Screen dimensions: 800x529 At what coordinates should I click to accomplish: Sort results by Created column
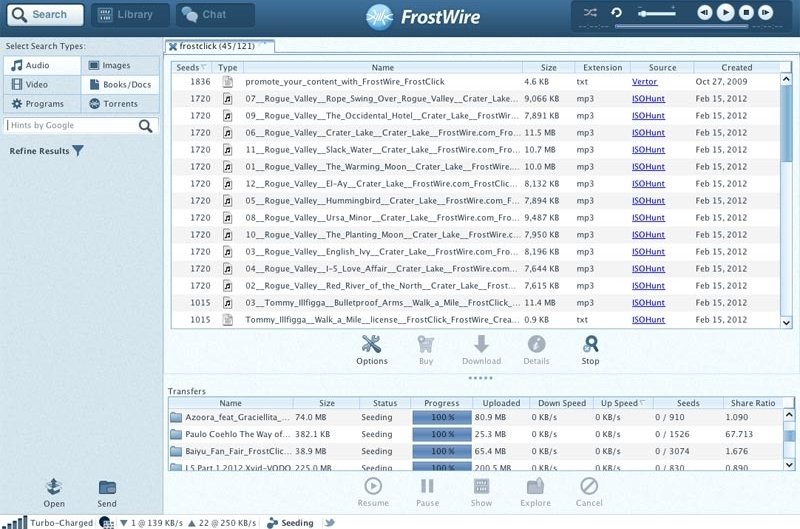coord(736,67)
